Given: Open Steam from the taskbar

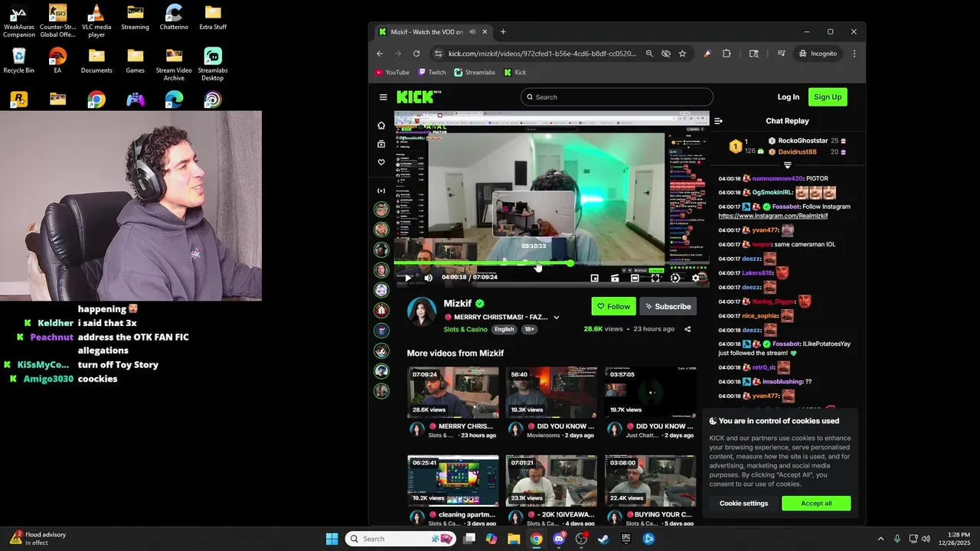Looking at the screenshot, I should [603, 539].
